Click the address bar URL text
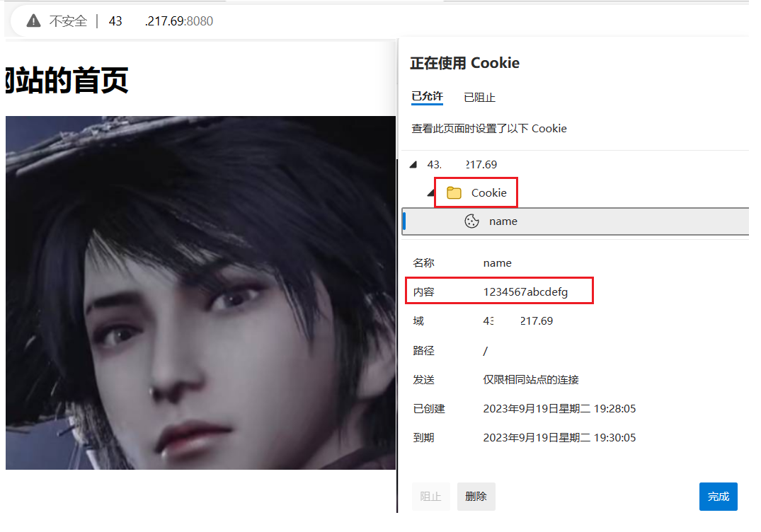This screenshot has width=761, height=532. point(161,21)
